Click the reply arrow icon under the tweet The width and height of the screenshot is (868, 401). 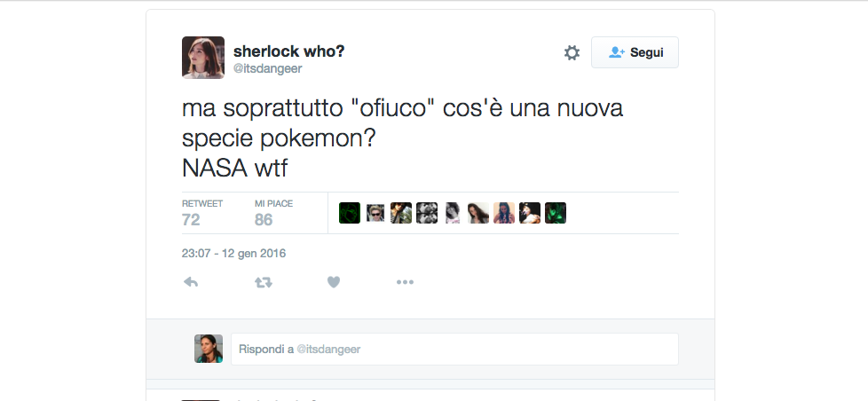coord(191,282)
